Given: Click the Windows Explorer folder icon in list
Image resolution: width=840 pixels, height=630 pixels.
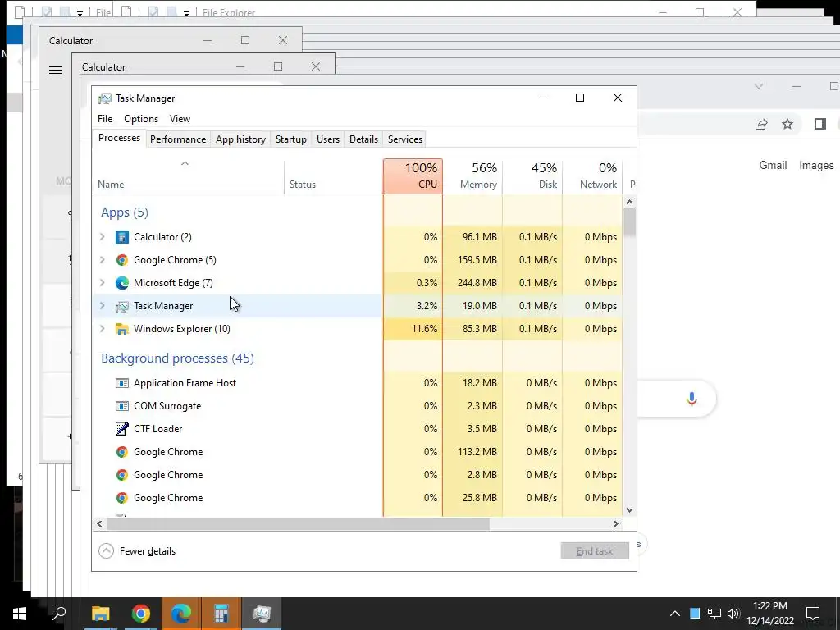Looking at the screenshot, I should click(x=122, y=329).
